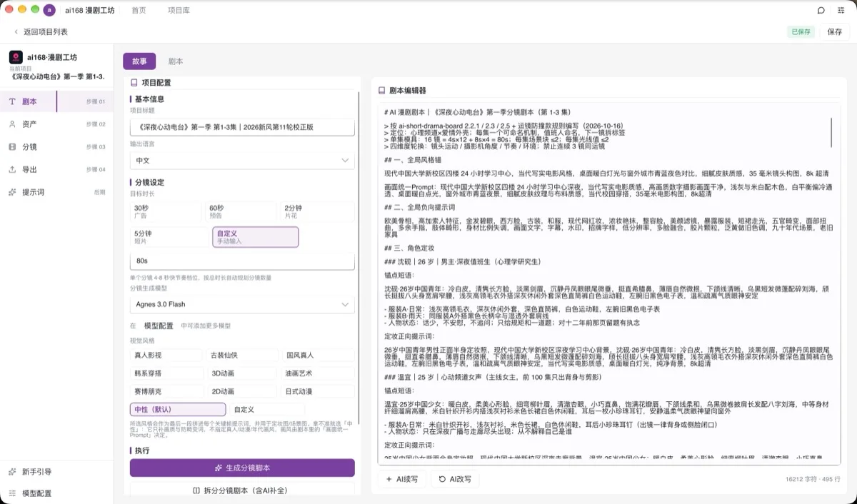Select the 60秒 预告 duration option
The width and height of the screenshot is (857, 504).
click(x=242, y=212)
